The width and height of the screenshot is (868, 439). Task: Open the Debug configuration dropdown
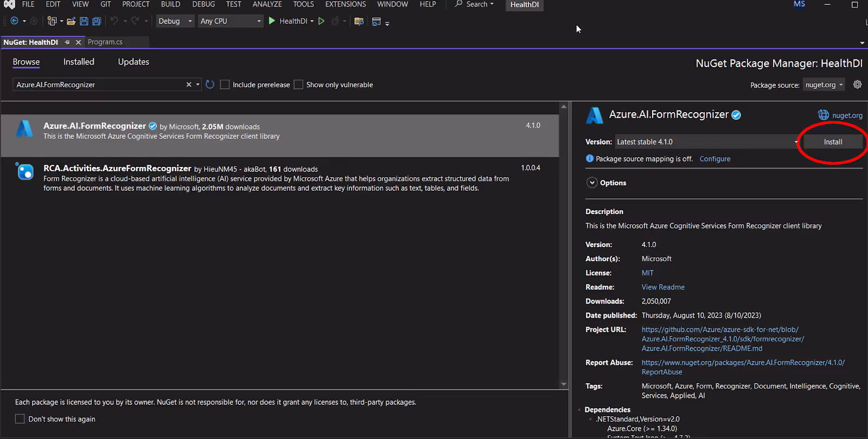tap(175, 21)
